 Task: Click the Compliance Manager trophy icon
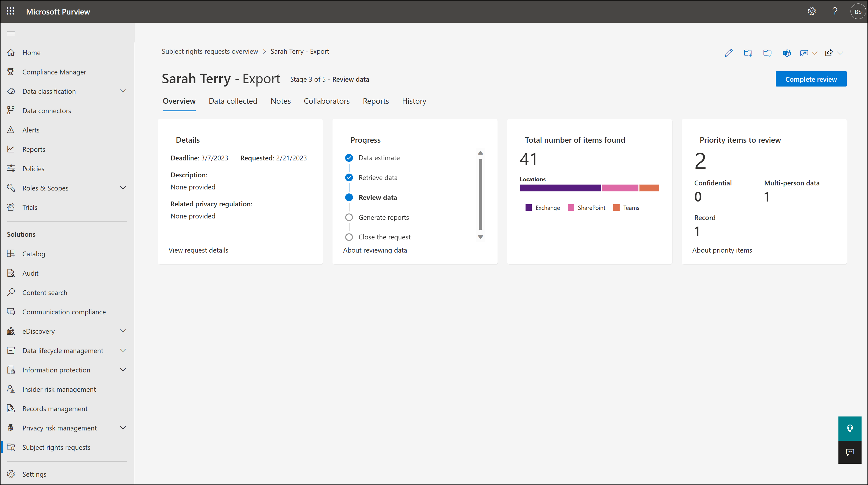pyautogui.click(x=11, y=72)
